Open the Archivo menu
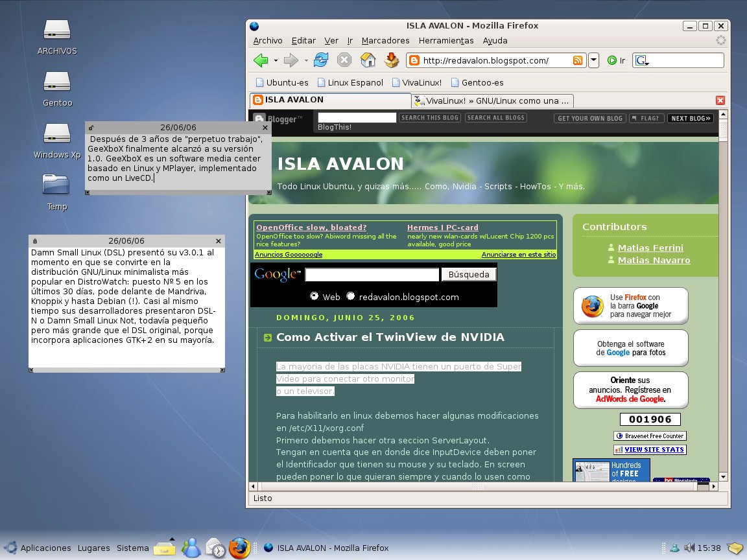 pos(268,40)
